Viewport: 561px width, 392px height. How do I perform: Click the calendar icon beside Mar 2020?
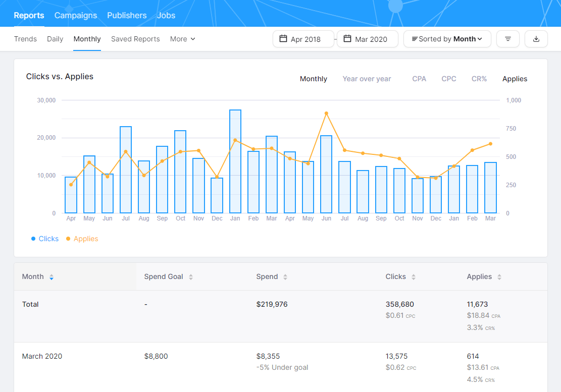coord(346,38)
